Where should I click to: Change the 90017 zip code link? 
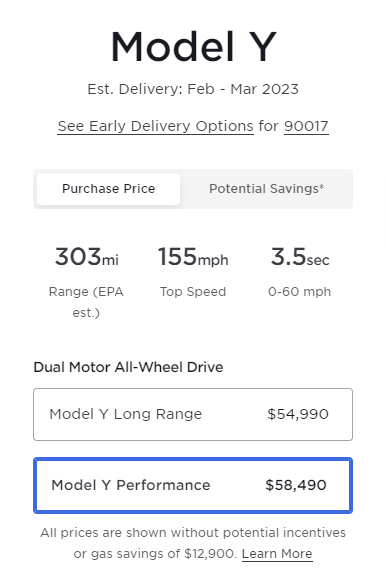(306, 126)
